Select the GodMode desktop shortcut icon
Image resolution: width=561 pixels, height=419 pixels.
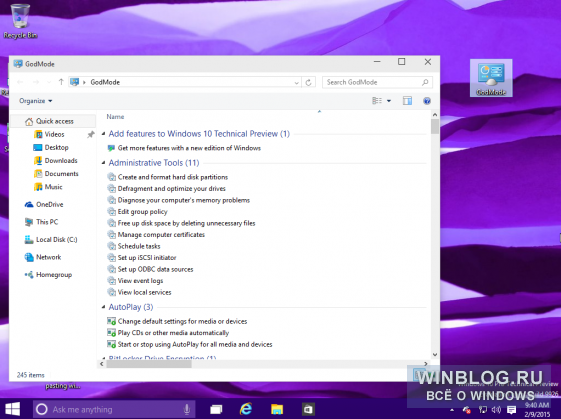pyautogui.click(x=491, y=78)
